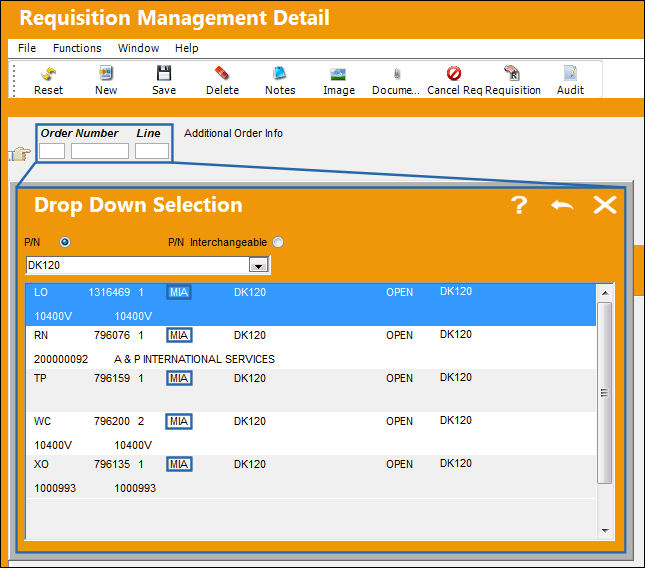Image resolution: width=645 pixels, height=568 pixels.
Task: Close the Drop Down Selection window
Action: coord(605,205)
